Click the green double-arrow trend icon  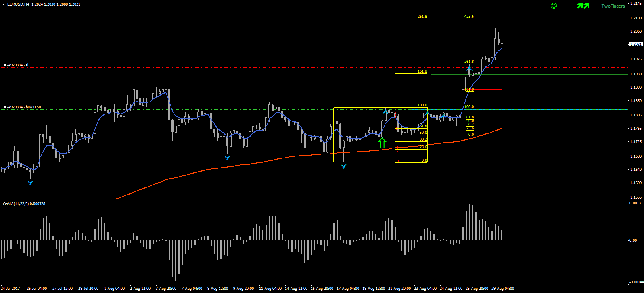pyautogui.click(x=583, y=6)
